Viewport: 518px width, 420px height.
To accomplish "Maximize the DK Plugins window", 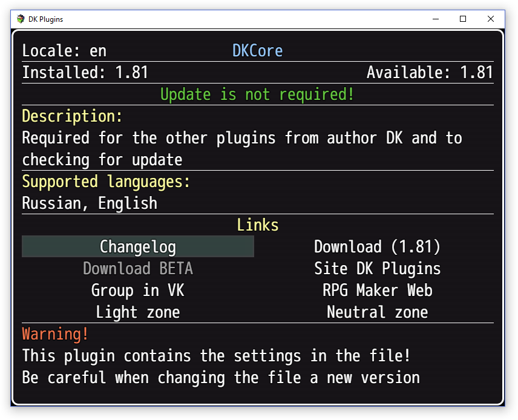I will coord(463,19).
